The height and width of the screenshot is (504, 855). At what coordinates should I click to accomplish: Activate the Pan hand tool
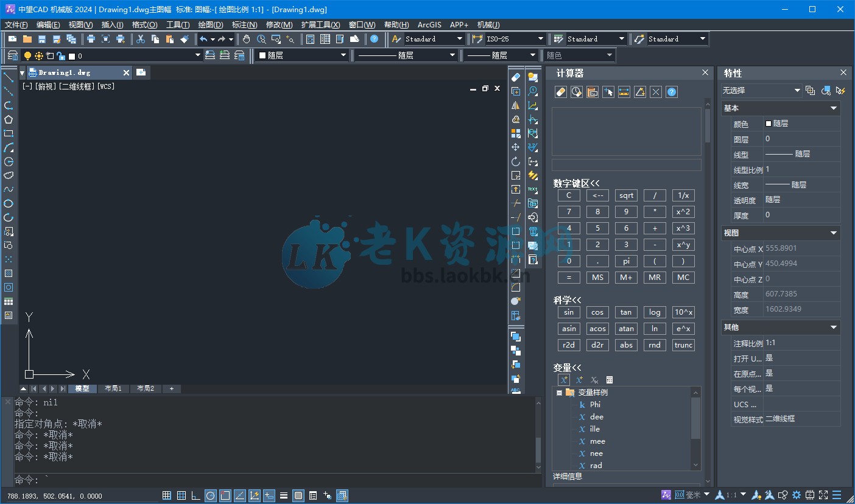(247, 39)
